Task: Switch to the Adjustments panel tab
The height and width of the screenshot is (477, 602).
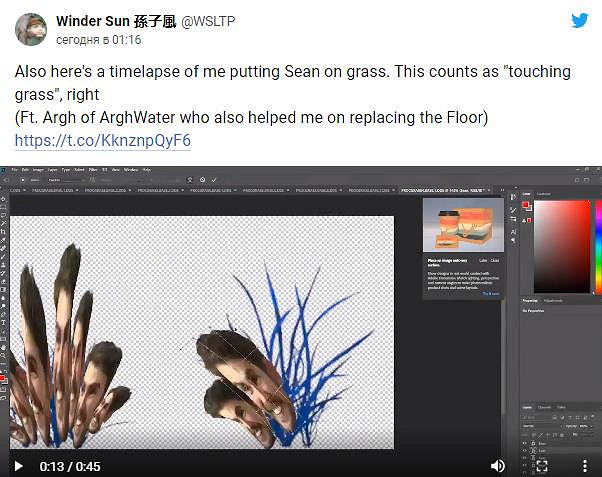Action: [x=553, y=300]
